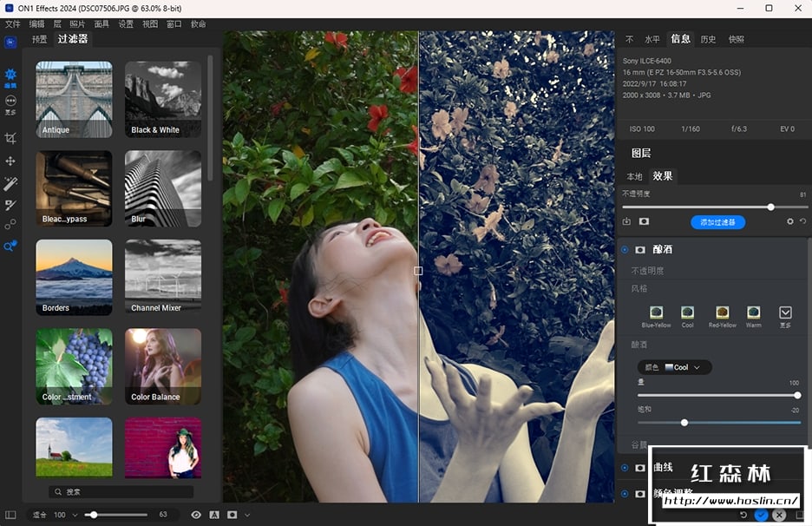This screenshot has width=812, height=526.
Task: Open the effects settings gear icon
Action: (789, 222)
